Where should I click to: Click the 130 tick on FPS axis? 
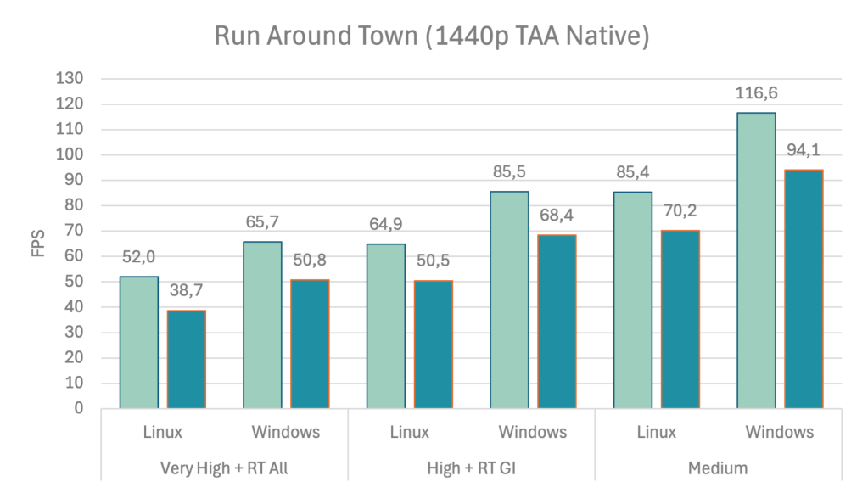[70, 79]
